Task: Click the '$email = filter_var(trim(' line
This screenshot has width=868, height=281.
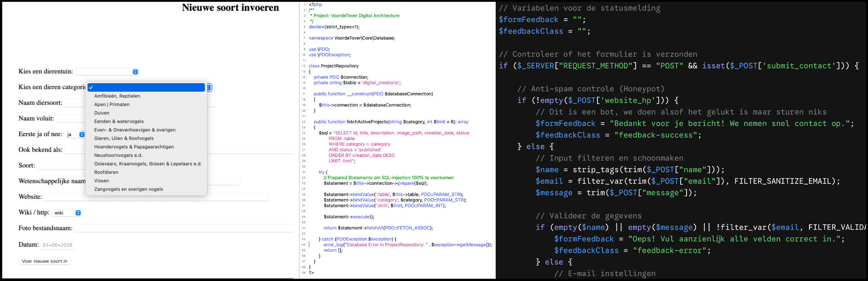Action: click(x=688, y=181)
